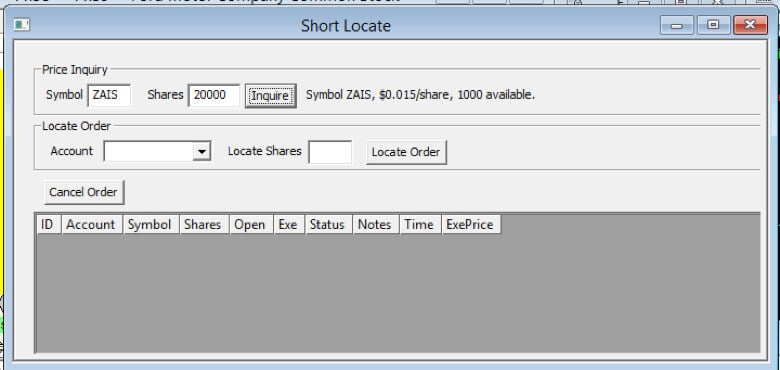Click the Locate Order group label
This screenshot has width=780, height=370.
point(76,126)
